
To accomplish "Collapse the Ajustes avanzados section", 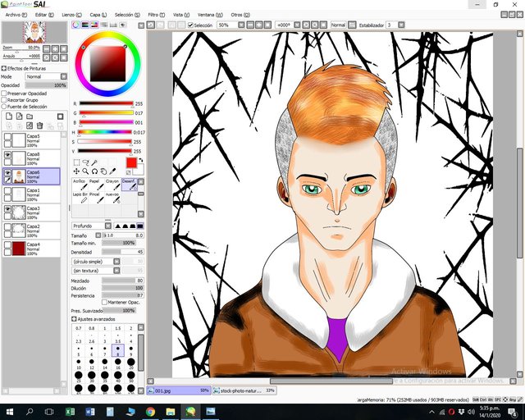I will click(74, 319).
